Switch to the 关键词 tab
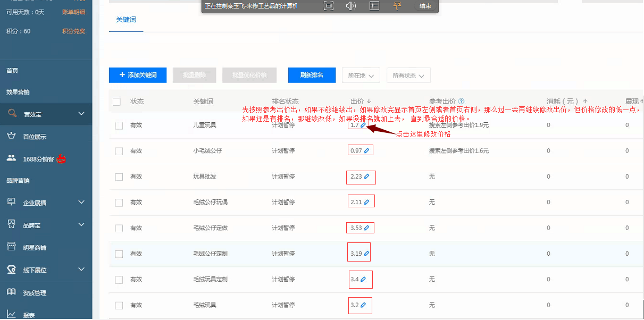Viewport: 644px width, 320px height. coord(126,20)
